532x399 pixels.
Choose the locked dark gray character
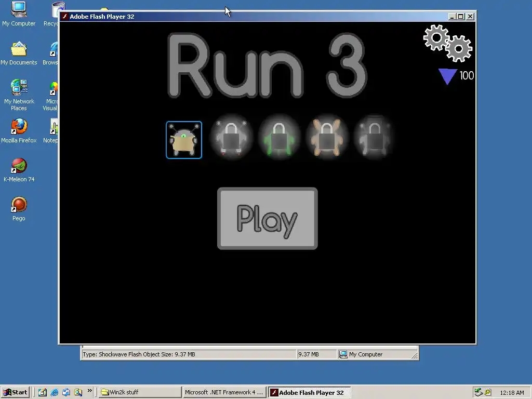click(374, 138)
